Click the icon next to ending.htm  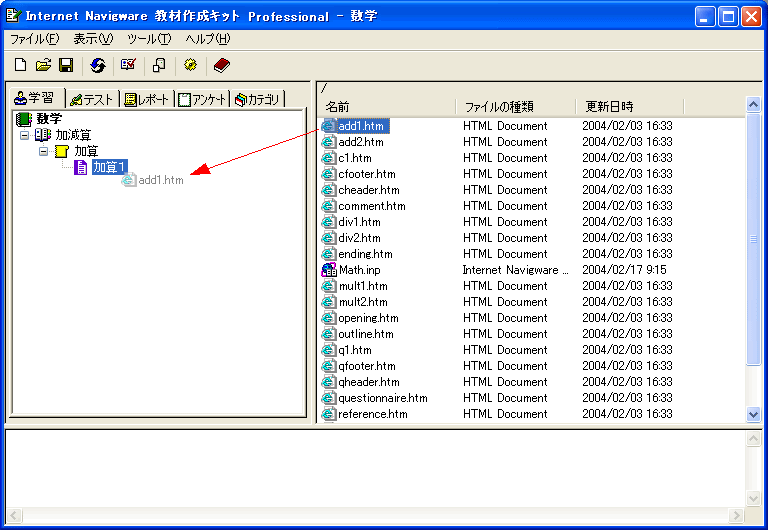pyautogui.click(x=328, y=254)
